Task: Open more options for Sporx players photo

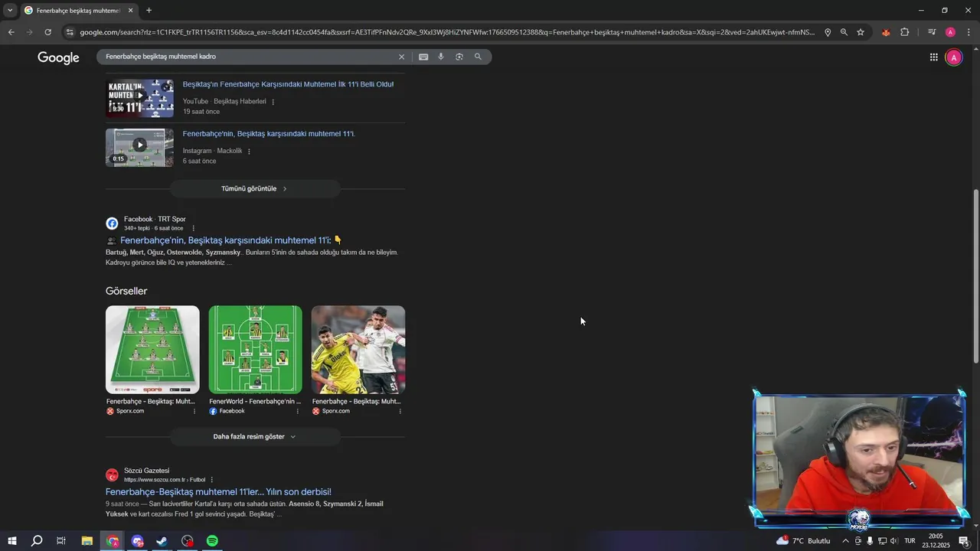Action: tap(400, 411)
